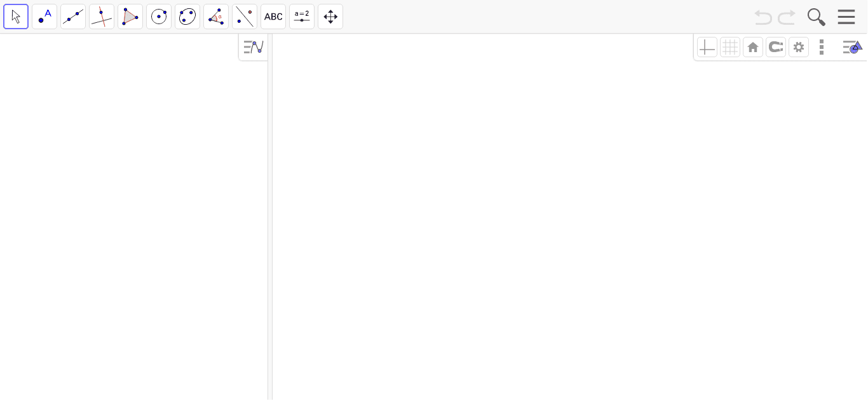Open the main hamburger menu
This screenshot has width=868, height=401.
[846, 17]
